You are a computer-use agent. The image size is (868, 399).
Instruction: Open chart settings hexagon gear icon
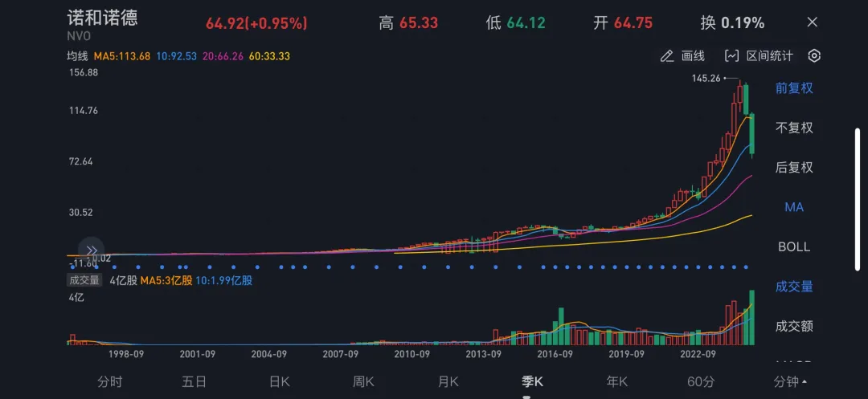coord(814,56)
